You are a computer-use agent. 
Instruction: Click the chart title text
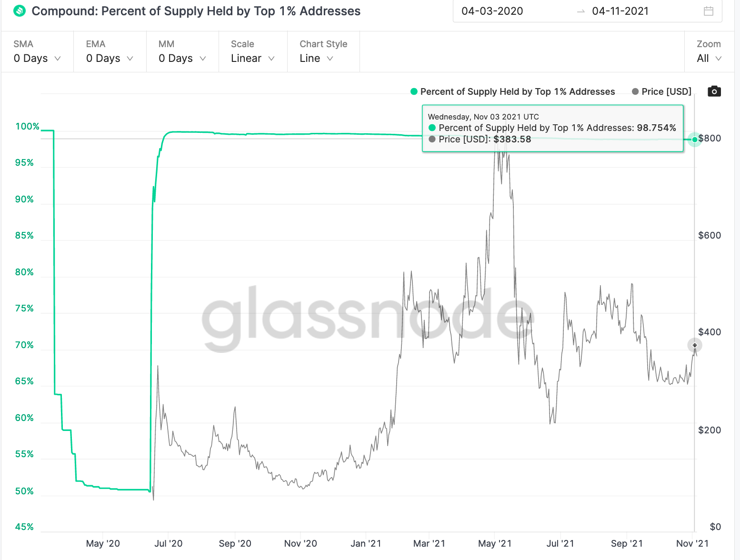click(196, 11)
